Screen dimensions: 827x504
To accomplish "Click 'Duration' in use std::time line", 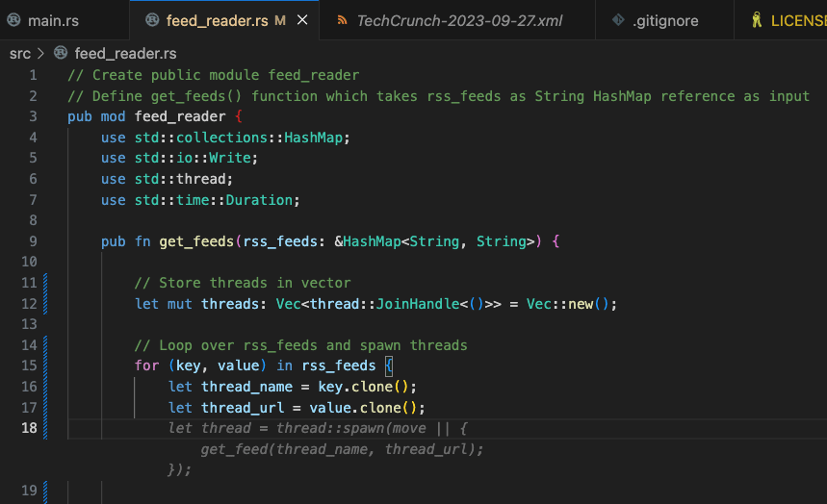I will coord(259,200).
